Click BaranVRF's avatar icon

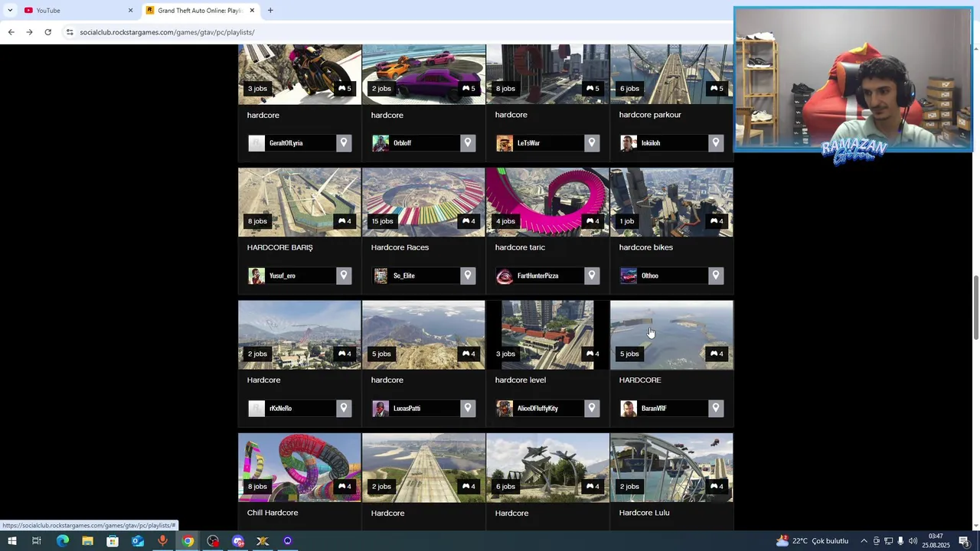[629, 408]
